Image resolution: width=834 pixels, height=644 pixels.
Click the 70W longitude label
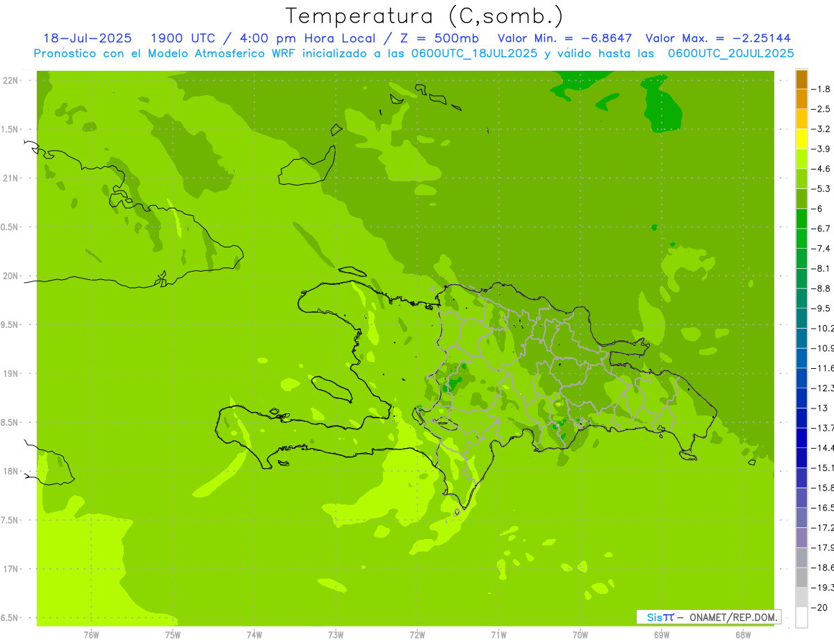click(x=580, y=634)
